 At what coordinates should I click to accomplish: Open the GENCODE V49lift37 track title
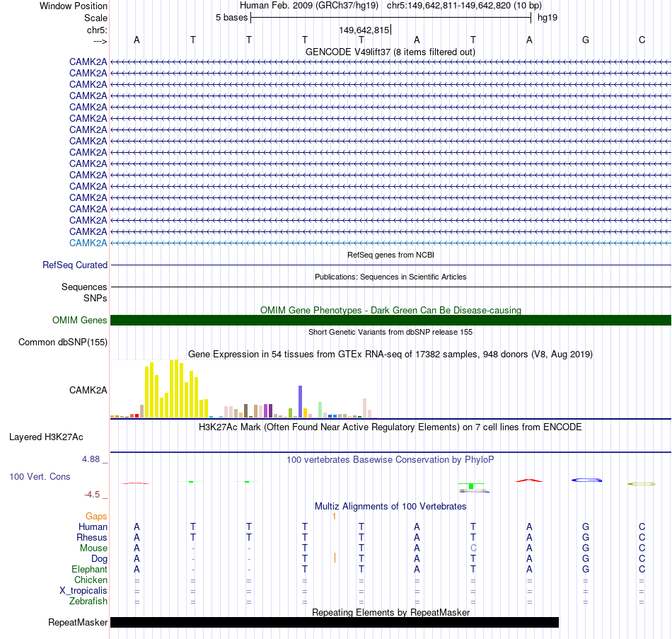[x=390, y=52]
